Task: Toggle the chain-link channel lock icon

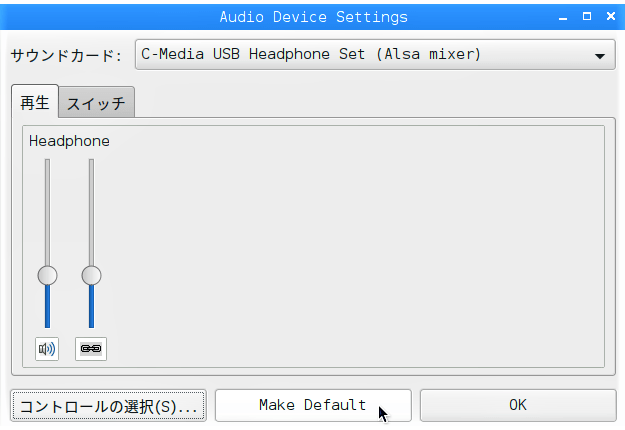Action: (91, 349)
